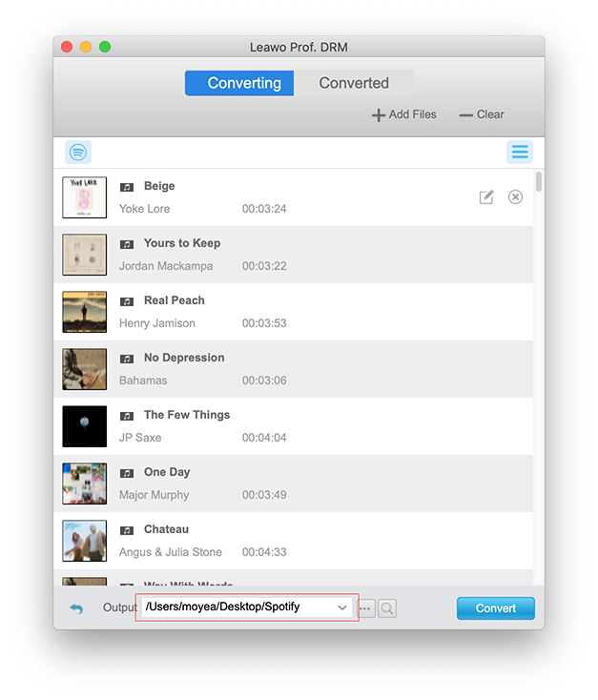Click the back arrow icon

point(76,607)
